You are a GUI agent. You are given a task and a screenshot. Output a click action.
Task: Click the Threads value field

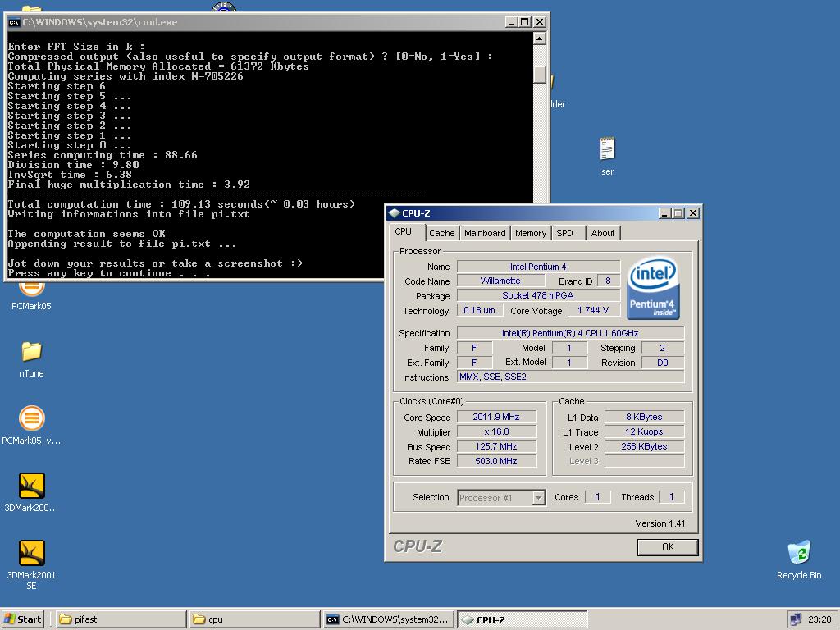coord(671,497)
